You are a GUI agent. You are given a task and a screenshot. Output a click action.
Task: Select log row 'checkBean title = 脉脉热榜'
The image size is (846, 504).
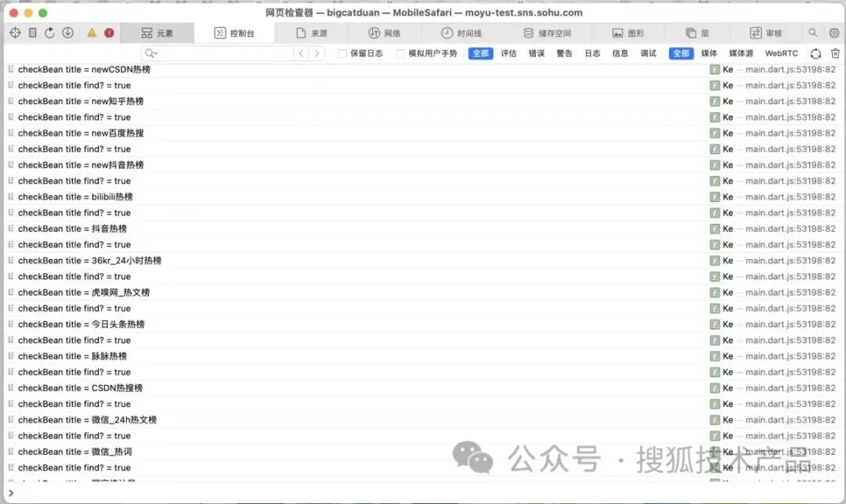(x=423, y=356)
